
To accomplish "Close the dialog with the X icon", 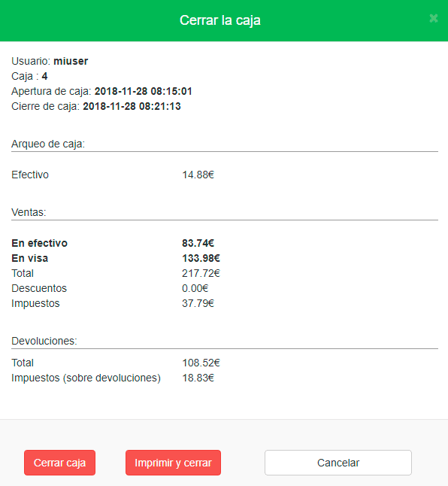I will (x=434, y=19).
